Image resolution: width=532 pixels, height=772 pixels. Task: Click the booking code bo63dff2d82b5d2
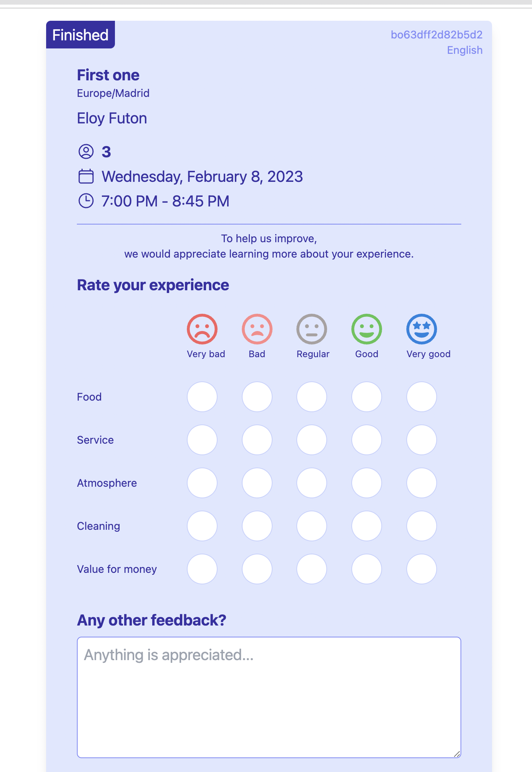(x=437, y=35)
